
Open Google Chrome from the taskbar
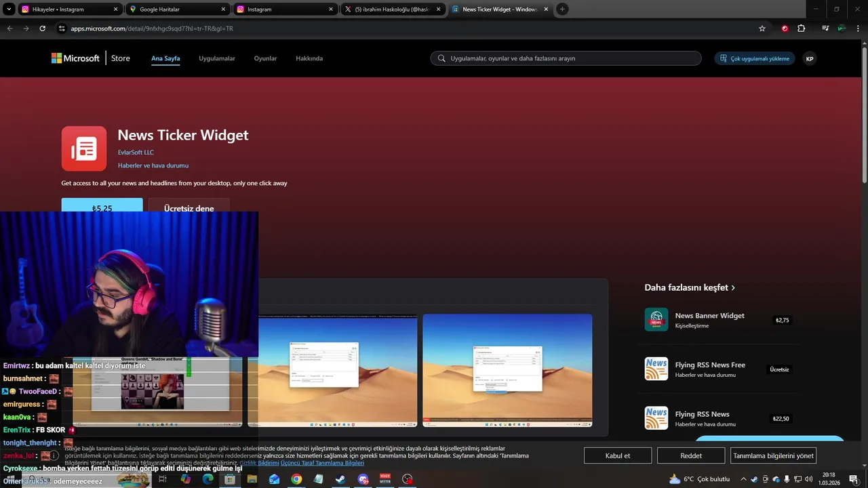pyautogui.click(x=296, y=479)
